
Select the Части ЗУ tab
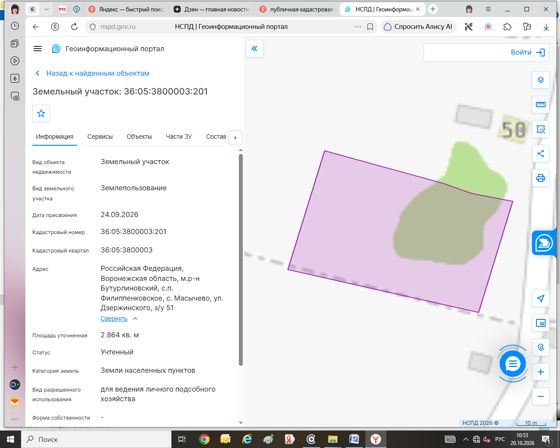(179, 136)
